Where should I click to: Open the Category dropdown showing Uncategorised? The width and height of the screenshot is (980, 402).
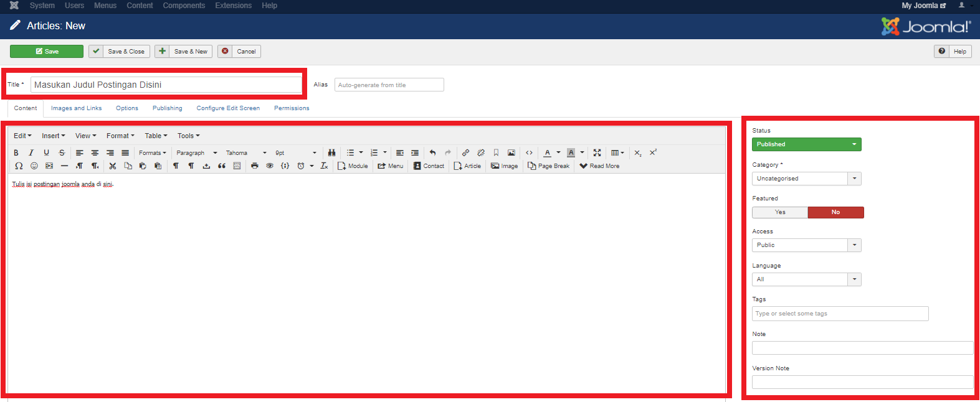click(807, 179)
